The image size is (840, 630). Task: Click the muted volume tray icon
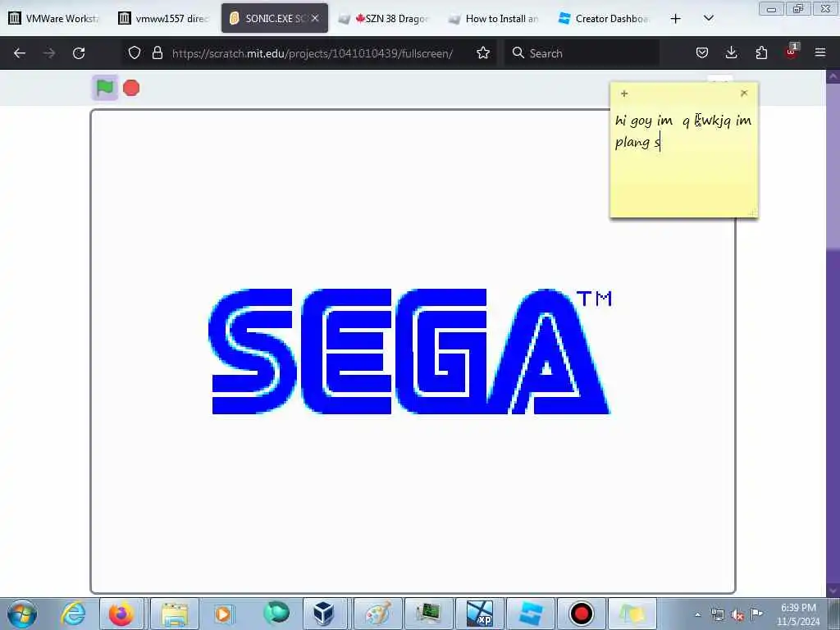pos(737,615)
